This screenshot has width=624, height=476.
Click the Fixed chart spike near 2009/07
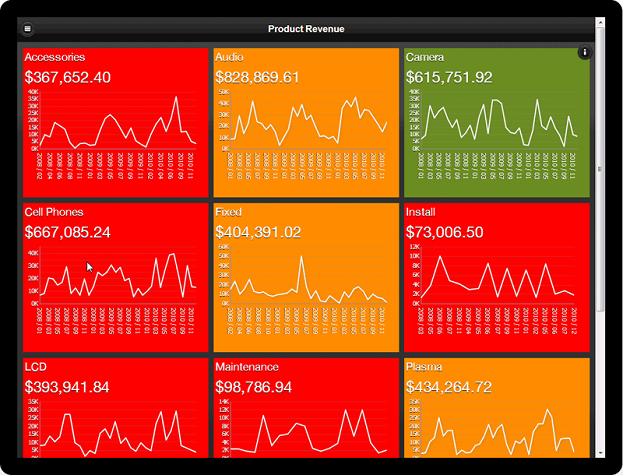pos(301,257)
